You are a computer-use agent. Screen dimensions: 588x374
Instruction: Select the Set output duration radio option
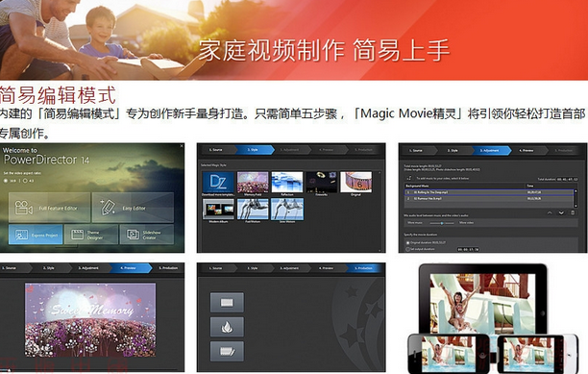tap(408, 249)
